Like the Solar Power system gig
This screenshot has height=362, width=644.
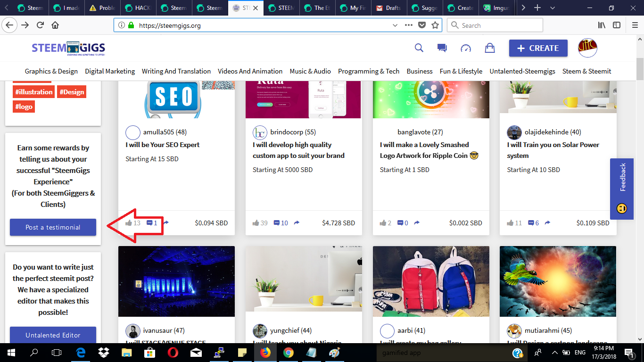pyautogui.click(x=511, y=223)
